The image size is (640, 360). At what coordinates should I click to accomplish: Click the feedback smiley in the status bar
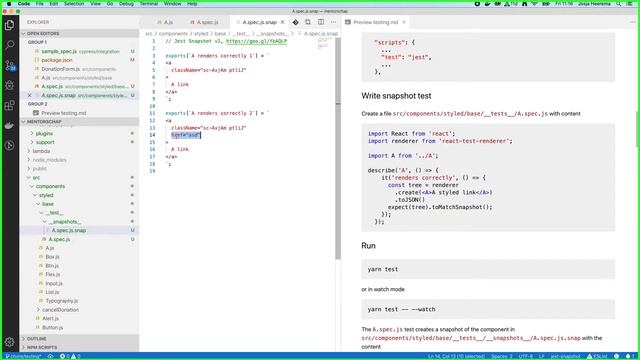[617, 356]
